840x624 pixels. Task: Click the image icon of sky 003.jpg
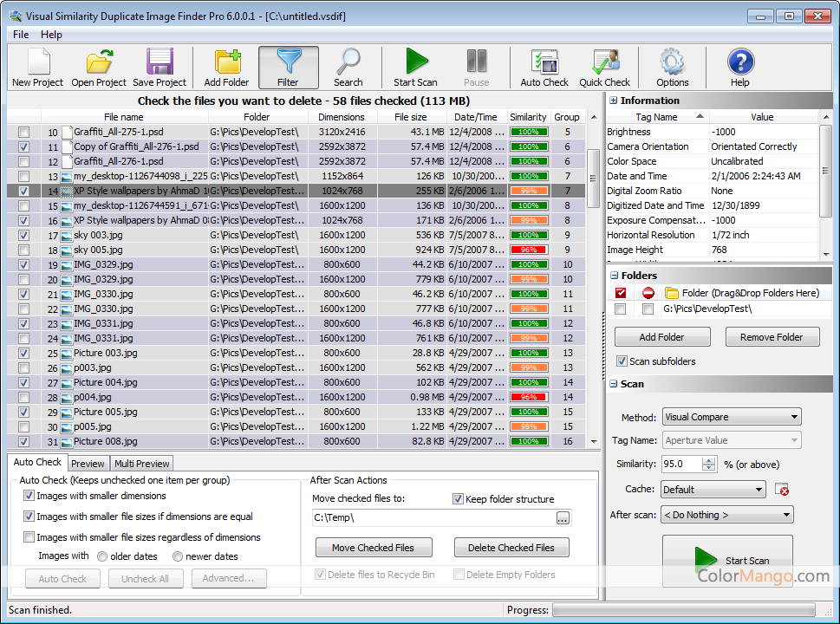(x=67, y=236)
